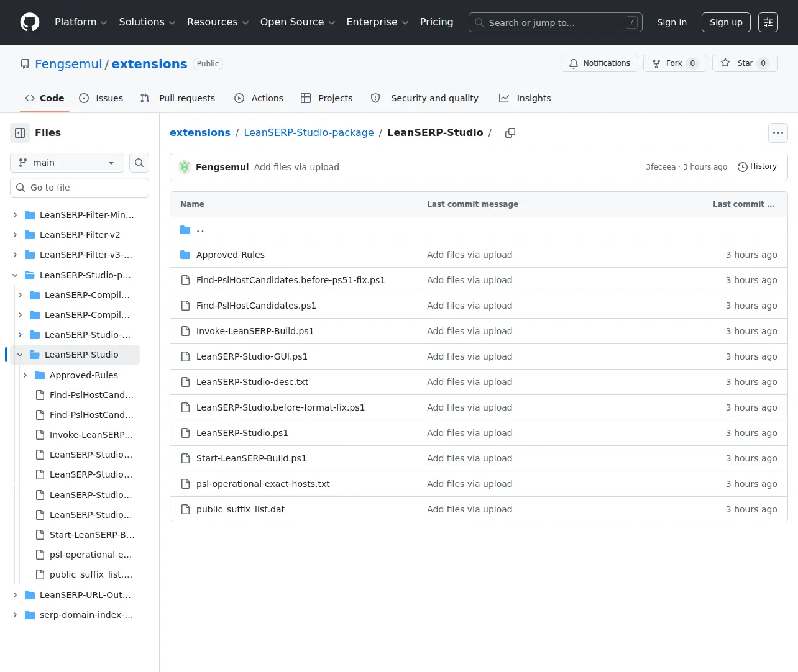
Task: Copy the folder path to clipboard
Action: pyautogui.click(x=510, y=133)
